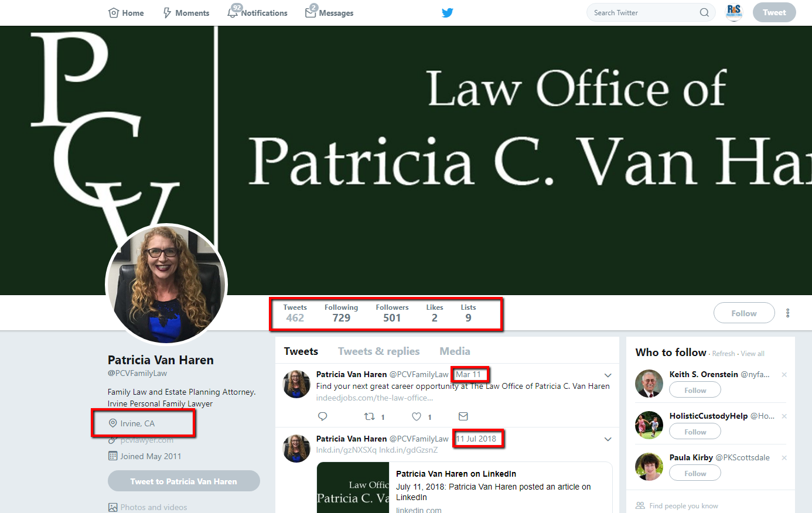The image size is (812, 513).
Task: Like the Mar 11 tweet
Action: (417, 416)
